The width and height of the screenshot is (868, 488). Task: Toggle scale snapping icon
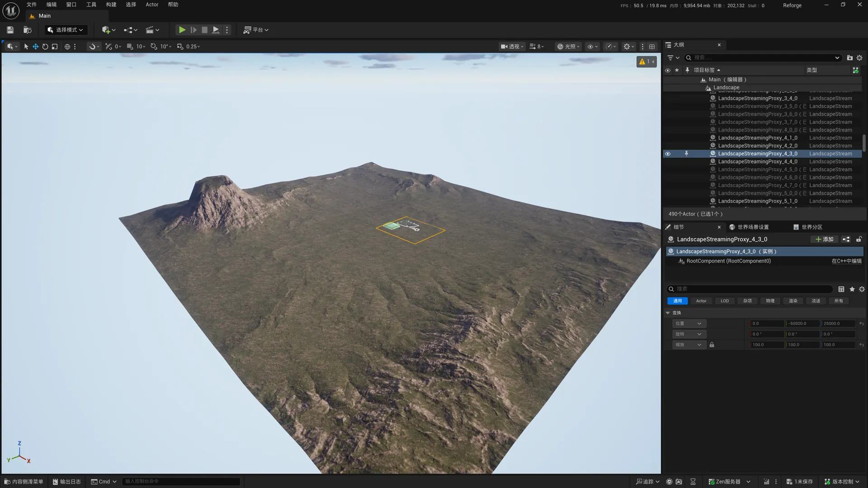click(x=180, y=47)
